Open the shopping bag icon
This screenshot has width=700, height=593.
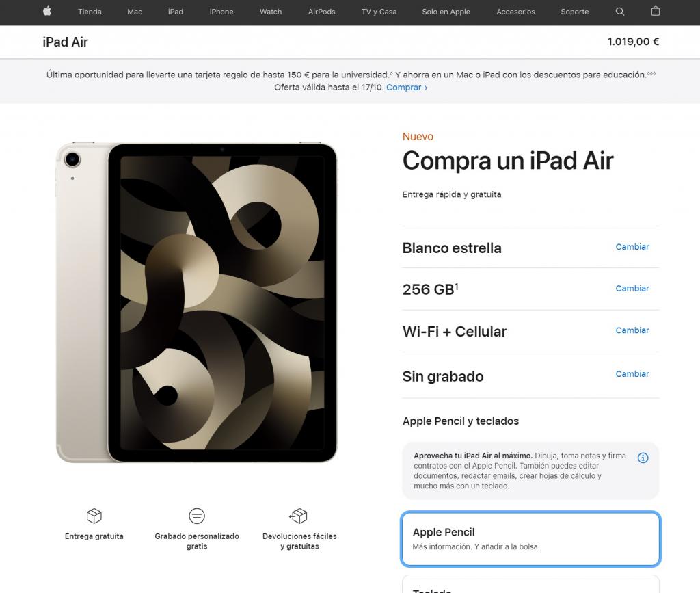point(656,11)
